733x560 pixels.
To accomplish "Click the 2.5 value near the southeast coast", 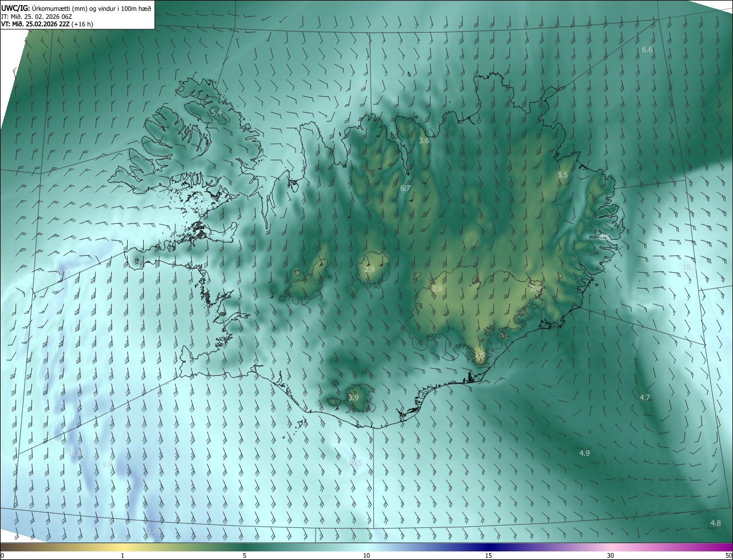I will [480, 355].
